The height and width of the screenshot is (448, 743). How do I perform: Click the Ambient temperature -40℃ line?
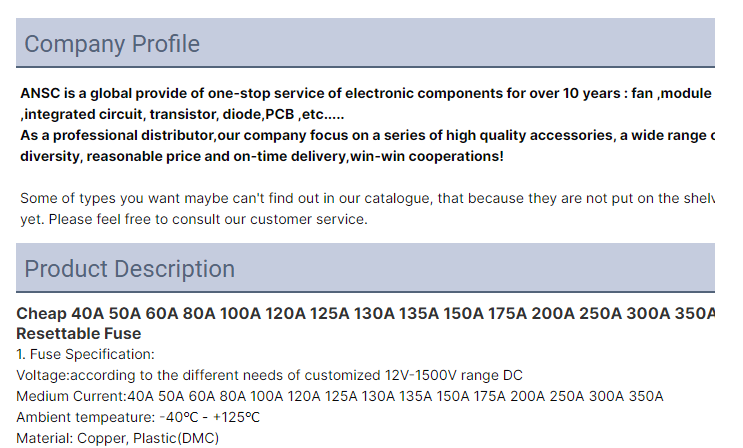[x=138, y=417]
